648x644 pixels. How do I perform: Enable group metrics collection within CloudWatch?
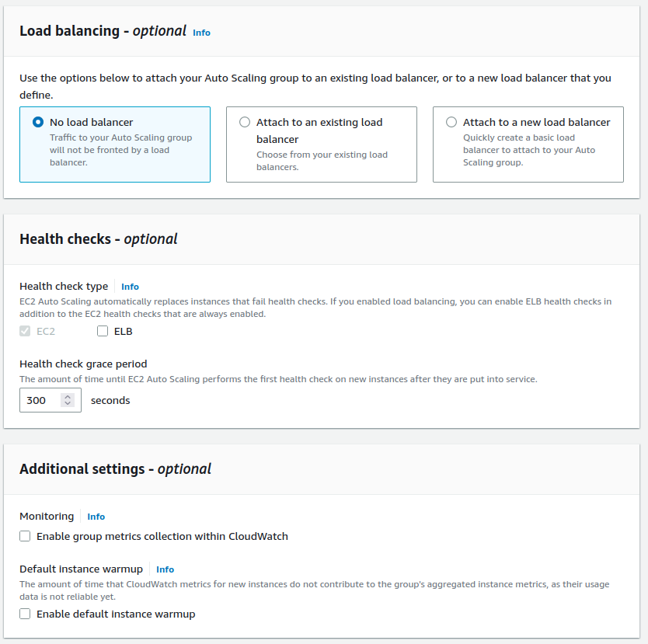pyautogui.click(x=26, y=536)
